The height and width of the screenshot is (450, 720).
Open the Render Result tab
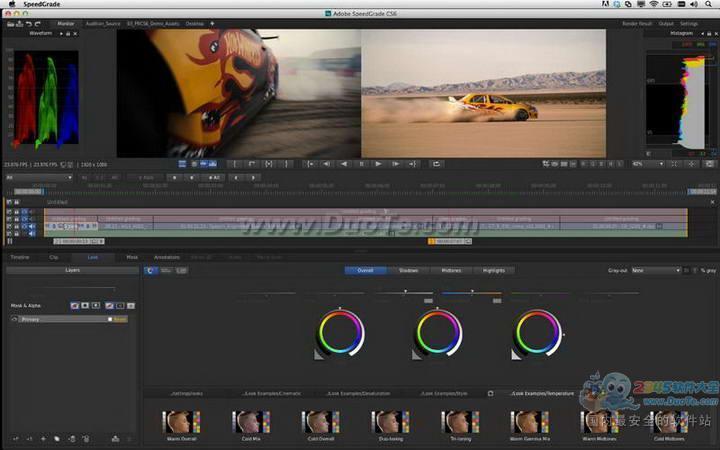[x=637, y=23]
